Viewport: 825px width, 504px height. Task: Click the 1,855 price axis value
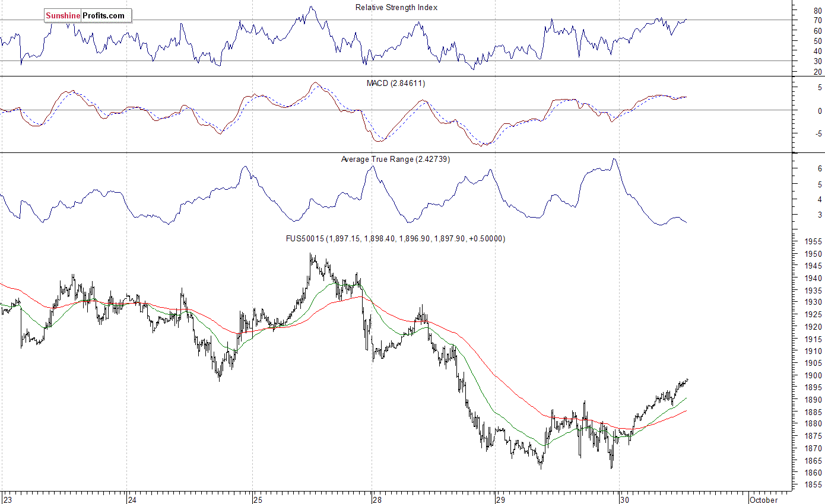pos(813,485)
